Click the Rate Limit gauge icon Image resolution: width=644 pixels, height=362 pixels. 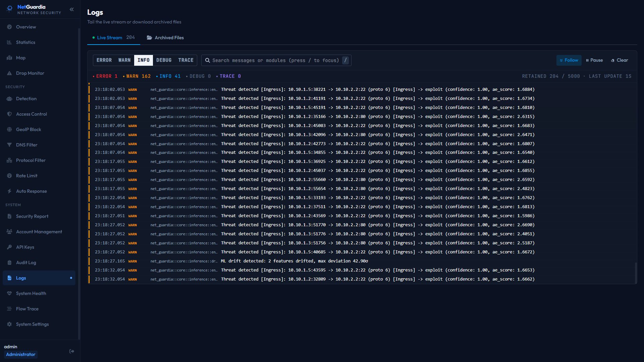point(9,176)
